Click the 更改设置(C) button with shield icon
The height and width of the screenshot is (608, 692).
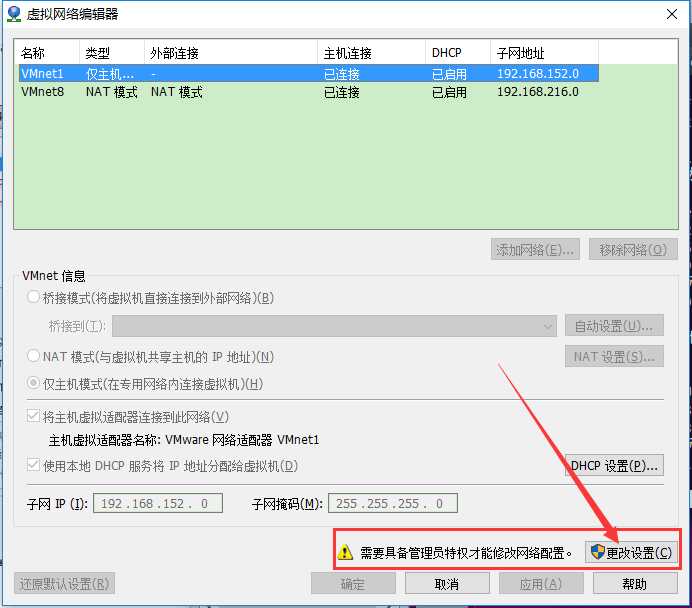point(631,552)
